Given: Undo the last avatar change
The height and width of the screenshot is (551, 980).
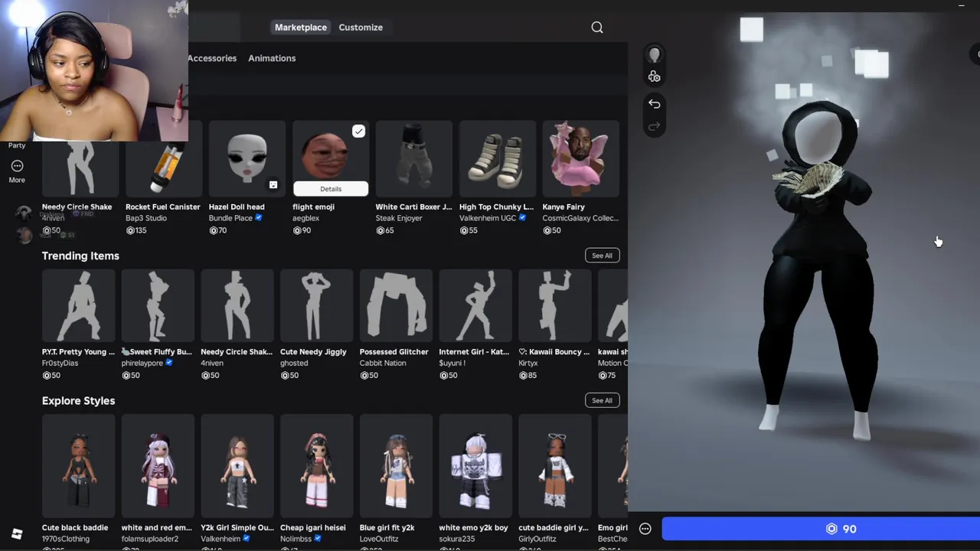Looking at the screenshot, I should click(655, 103).
